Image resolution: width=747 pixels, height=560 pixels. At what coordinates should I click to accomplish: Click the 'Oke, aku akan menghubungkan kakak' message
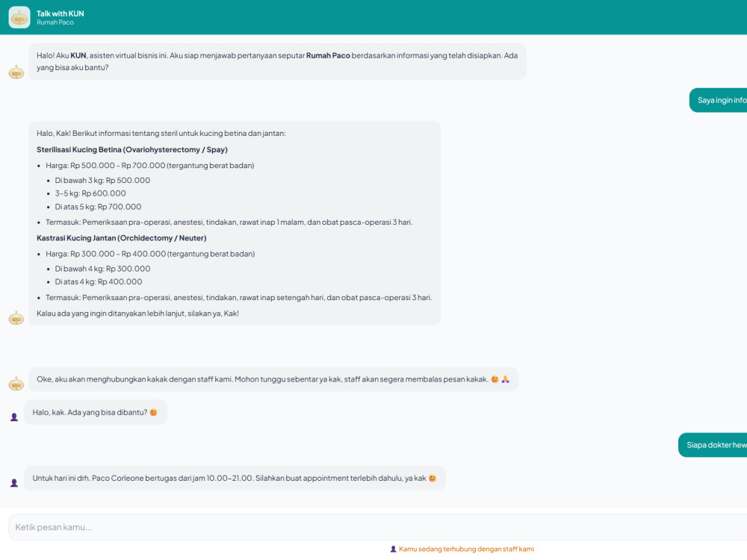[x=273, y=379]
